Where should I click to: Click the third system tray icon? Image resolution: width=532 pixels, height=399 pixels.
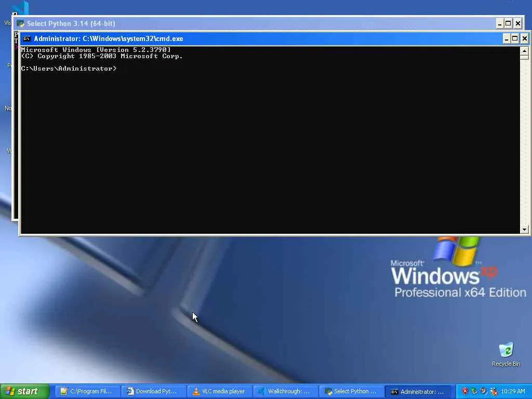coord(484,391)
